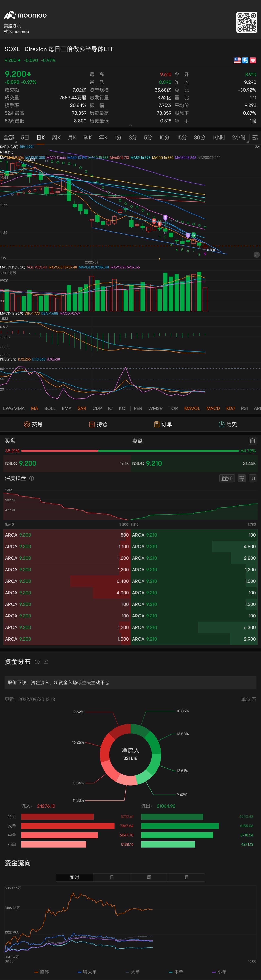
Task: Switch to 1分 chart period
Action: [118, 138]
